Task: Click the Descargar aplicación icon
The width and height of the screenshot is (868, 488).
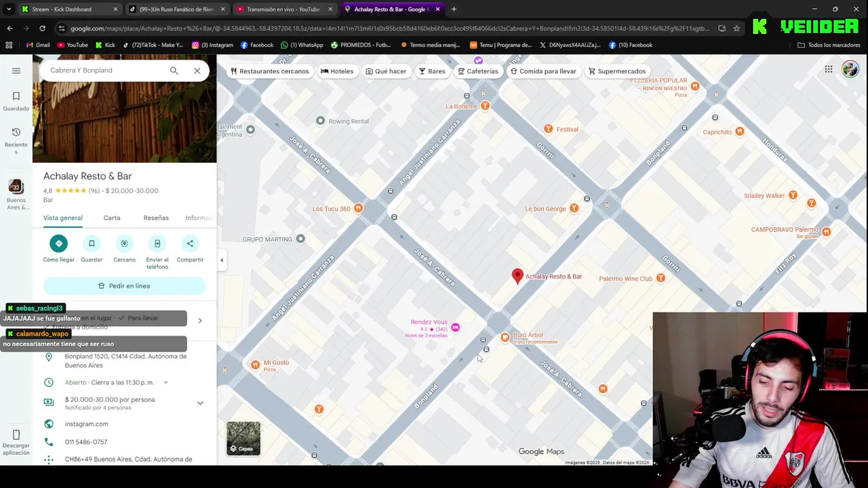Action: pos(16,435)
